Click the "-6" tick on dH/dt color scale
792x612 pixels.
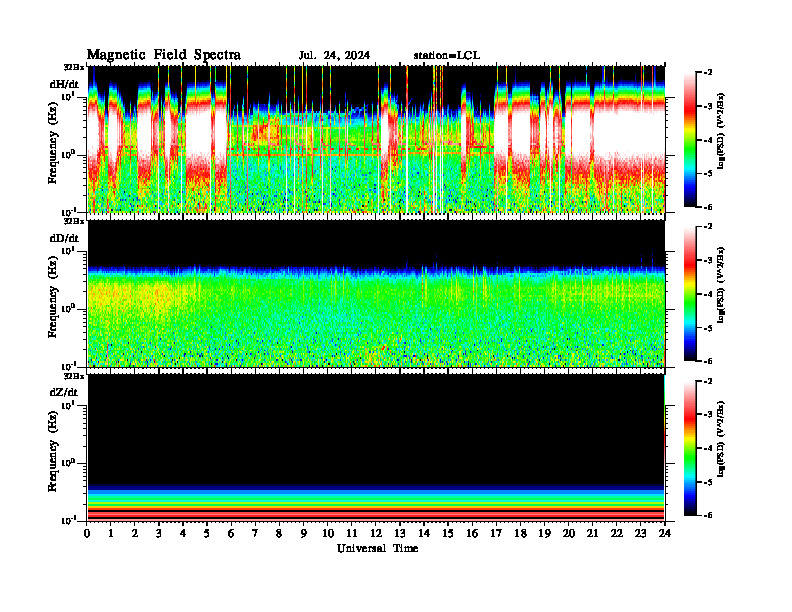[x=709, y=207]
